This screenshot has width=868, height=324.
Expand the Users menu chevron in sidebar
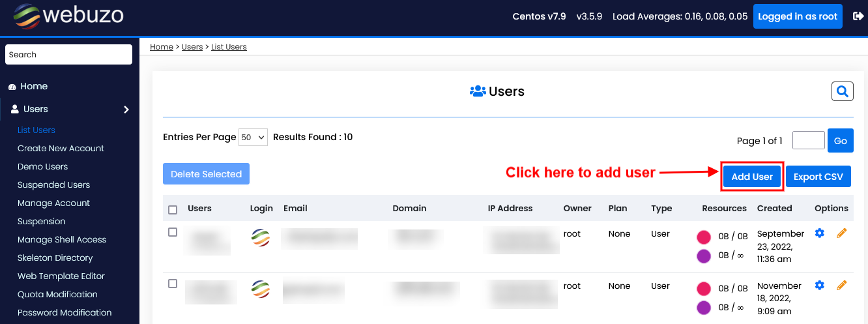(126, 110)
